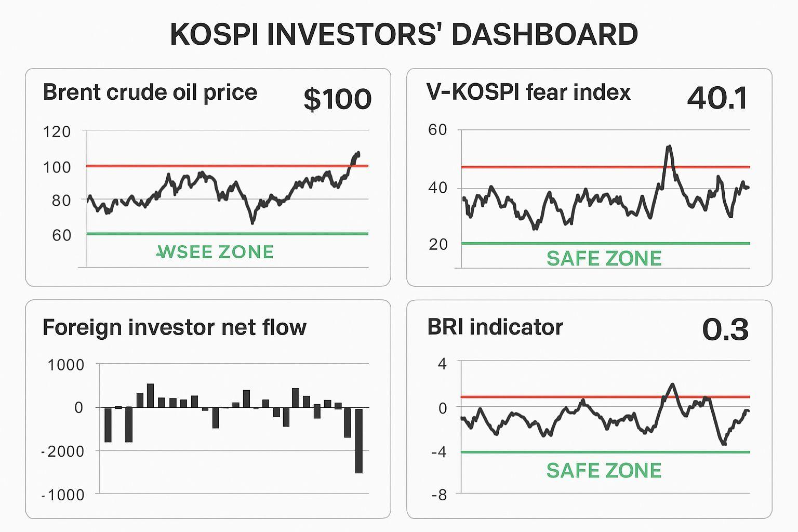Click the 1000 axis label in net flow chart
This screenshot has width=798, height=532.
(66, 365)
